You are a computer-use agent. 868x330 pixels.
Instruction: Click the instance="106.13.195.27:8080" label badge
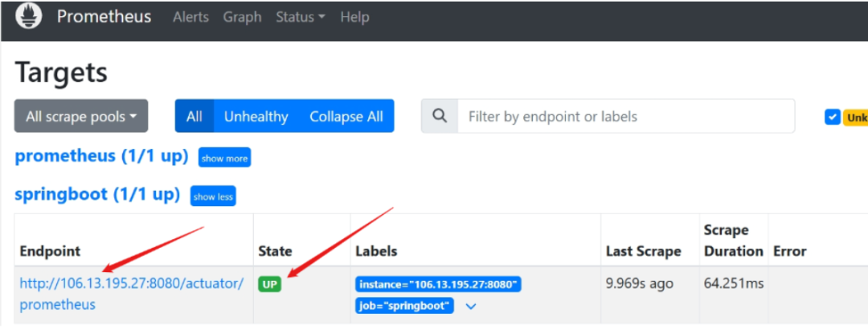click(439, 284)
